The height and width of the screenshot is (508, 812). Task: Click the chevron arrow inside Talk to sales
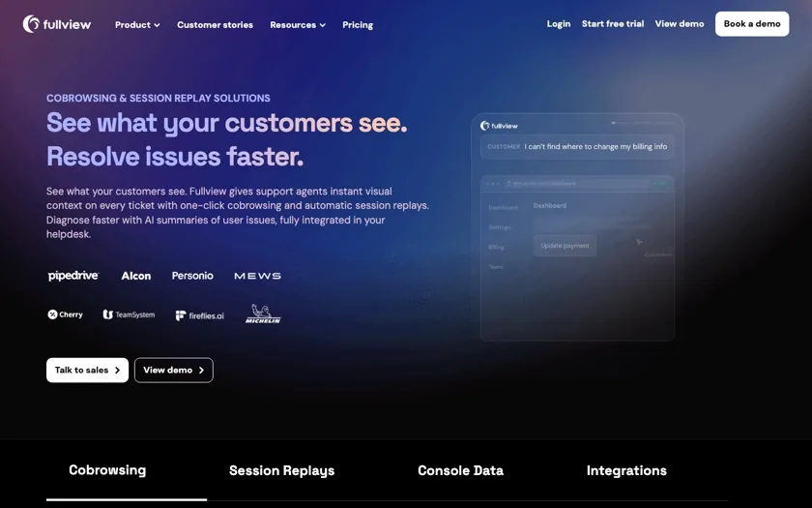[x=117, y=370]
